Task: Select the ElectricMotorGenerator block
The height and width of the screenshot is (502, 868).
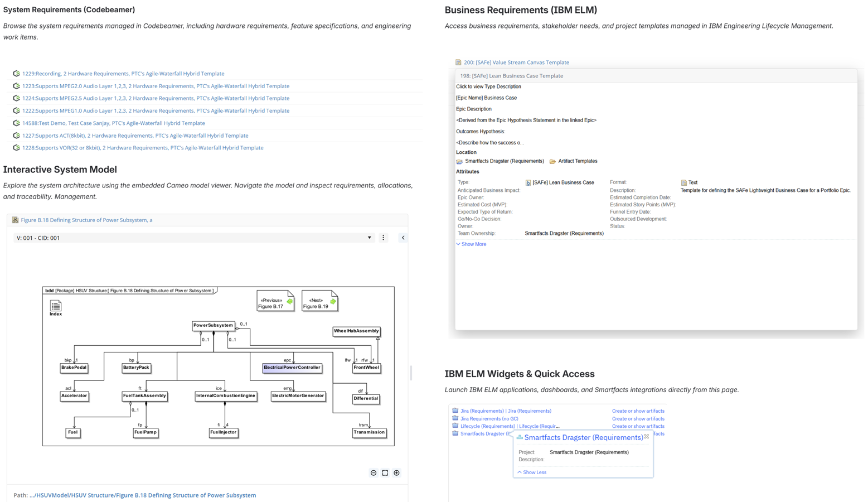Action: coord(298,396)
